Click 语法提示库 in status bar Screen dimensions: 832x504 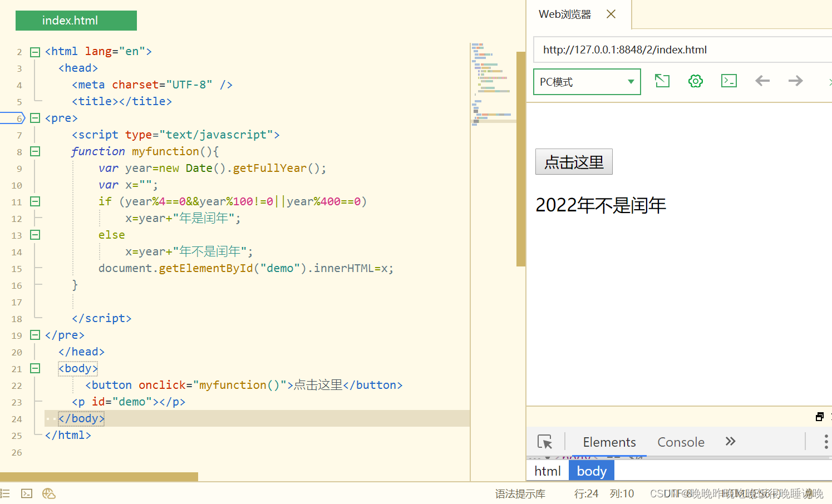pos(520,493)
